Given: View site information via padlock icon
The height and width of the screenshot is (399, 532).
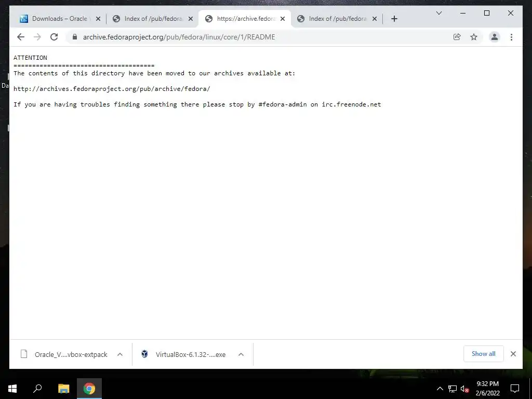Looking at the screenshot, I should click(x=75, y=37).
